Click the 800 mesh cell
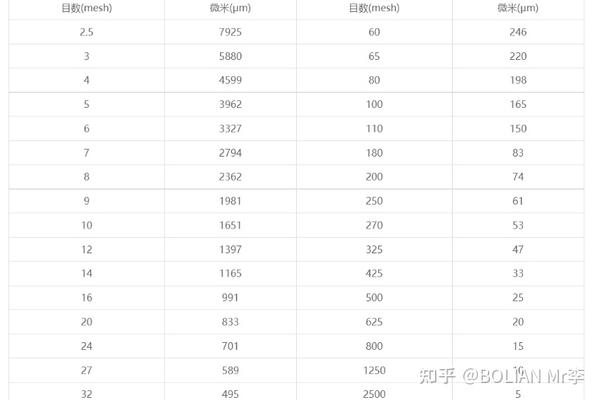Image resolution: width=600 pixels, height=400 pixels. pyautogui.click(x=374, y=346)
